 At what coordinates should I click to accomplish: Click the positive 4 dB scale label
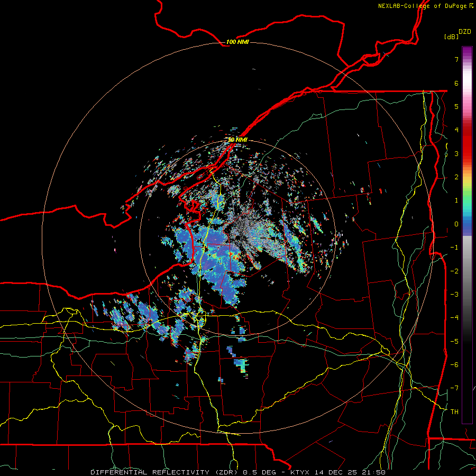[x=456, y=130]
